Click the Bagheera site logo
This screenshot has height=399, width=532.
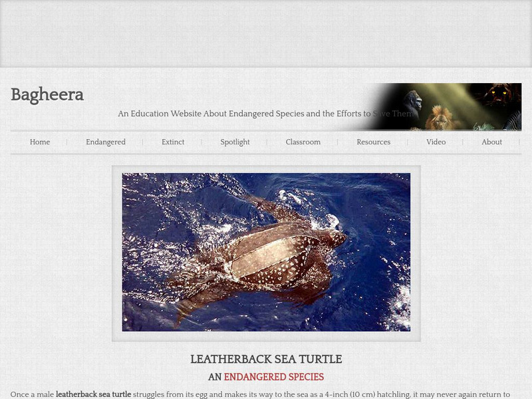click(x=47, y=95)
